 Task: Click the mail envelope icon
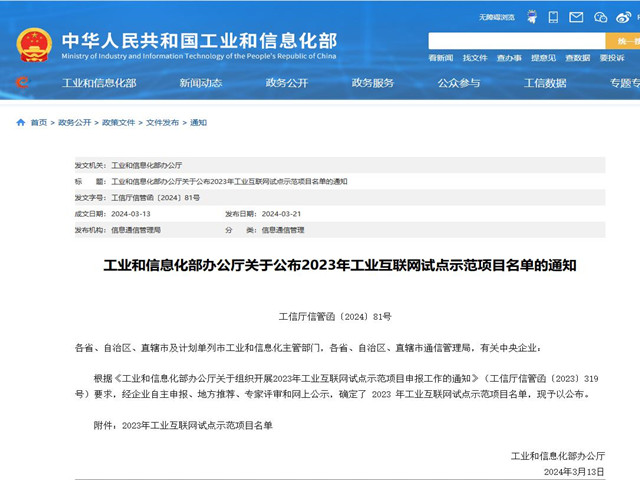pyautogui.click(x=576, y=17)
